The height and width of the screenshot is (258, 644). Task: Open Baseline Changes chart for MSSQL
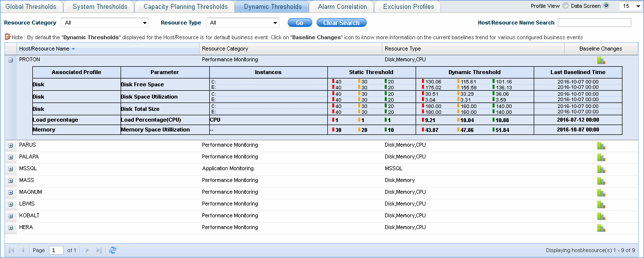[601, 169]
